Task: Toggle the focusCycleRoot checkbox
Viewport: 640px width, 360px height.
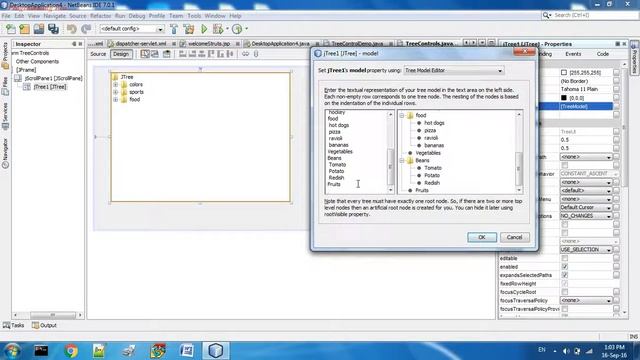Action: pos(565,292)
